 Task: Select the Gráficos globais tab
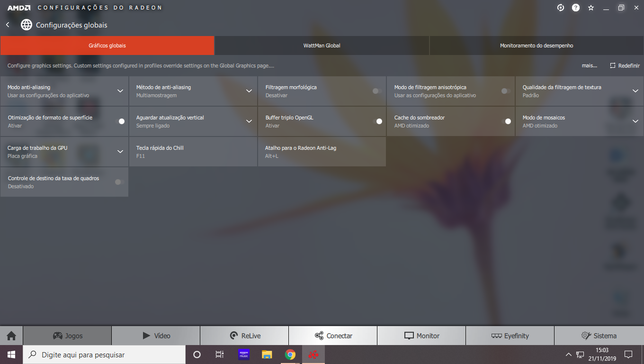click(107, 45)
